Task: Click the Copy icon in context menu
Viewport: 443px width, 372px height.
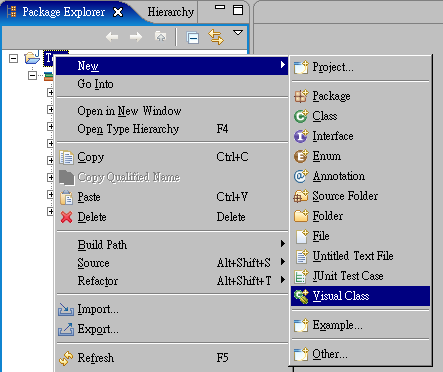Action: click(66, 157)
